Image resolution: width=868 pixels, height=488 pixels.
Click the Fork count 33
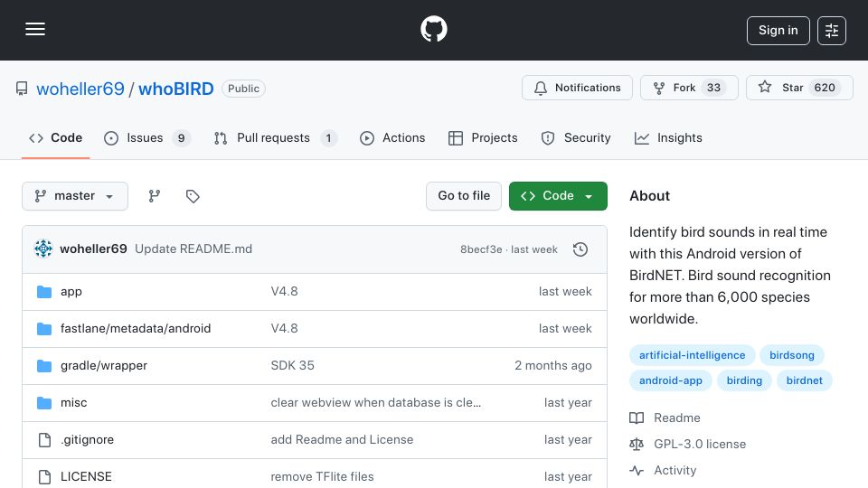[x=713, y=88]
